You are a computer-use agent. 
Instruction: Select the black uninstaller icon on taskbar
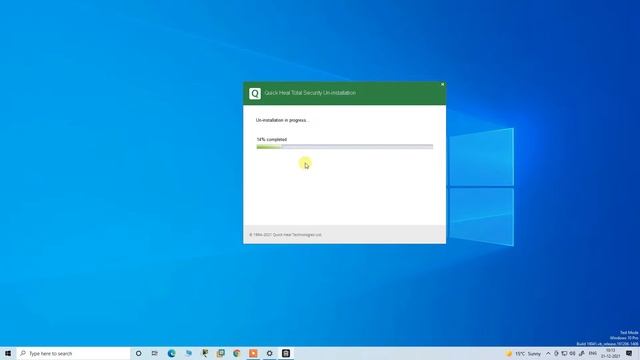(x=286, y=353)
